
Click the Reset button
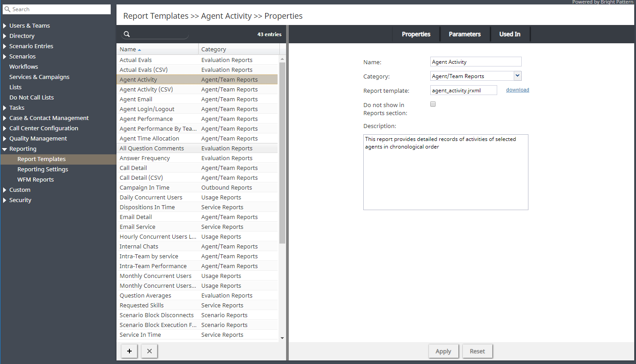477,351
